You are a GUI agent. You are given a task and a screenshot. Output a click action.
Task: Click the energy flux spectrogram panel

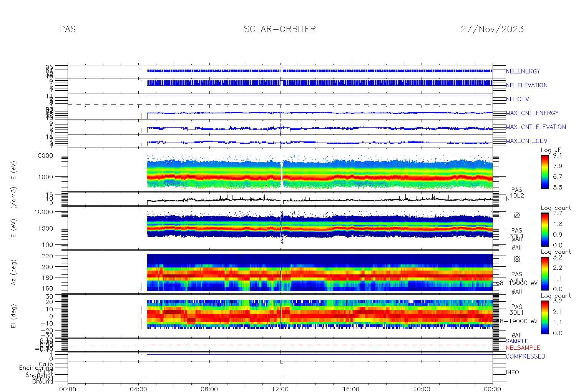tap(280, 170)
